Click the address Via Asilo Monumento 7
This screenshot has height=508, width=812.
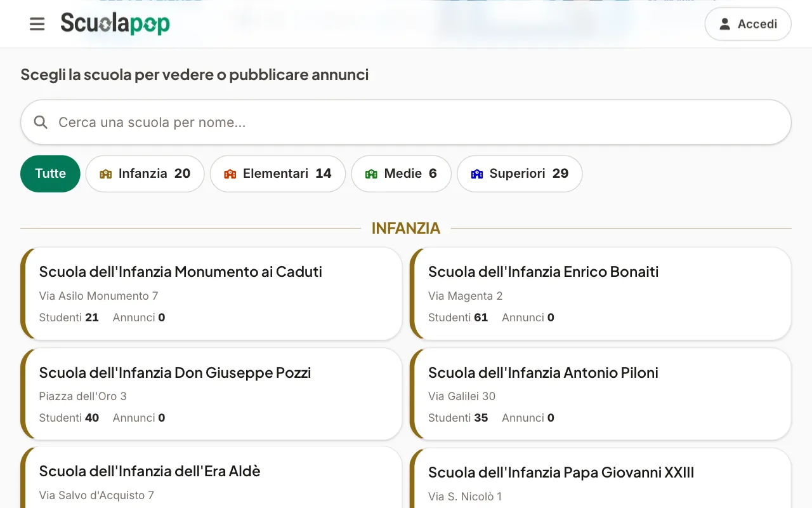(x=98, y=296)
